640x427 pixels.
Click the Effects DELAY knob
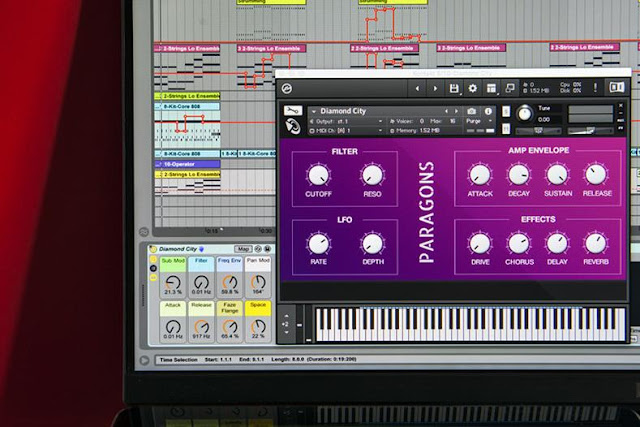click(x=557, y=243)
